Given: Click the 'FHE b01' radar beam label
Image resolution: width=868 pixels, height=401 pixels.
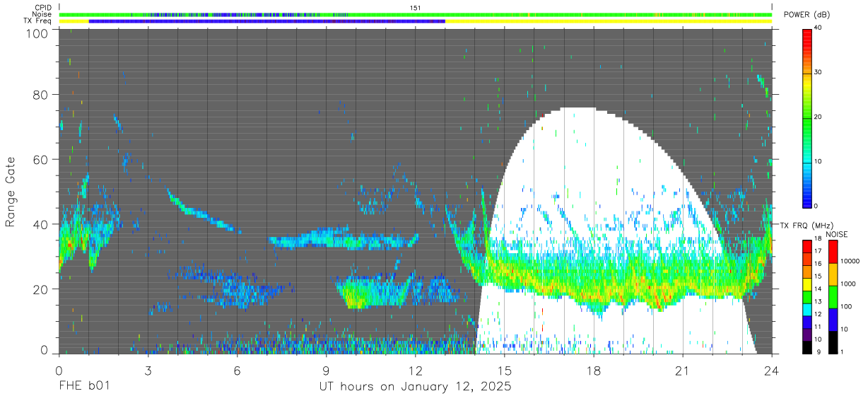Looking at the screenshot, I should point(84,387).
